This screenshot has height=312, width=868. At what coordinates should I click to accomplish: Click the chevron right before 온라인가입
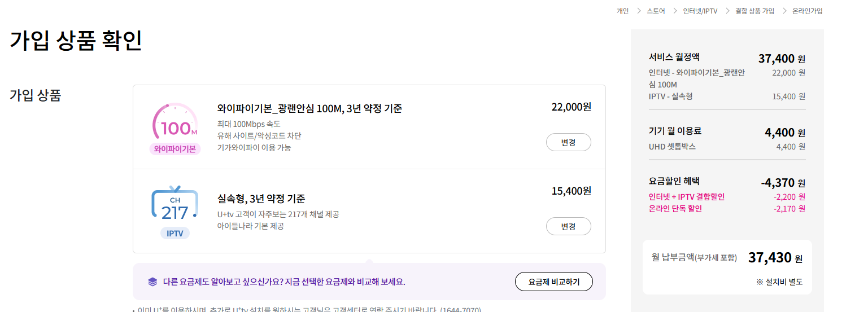click(x=784, y=11)
